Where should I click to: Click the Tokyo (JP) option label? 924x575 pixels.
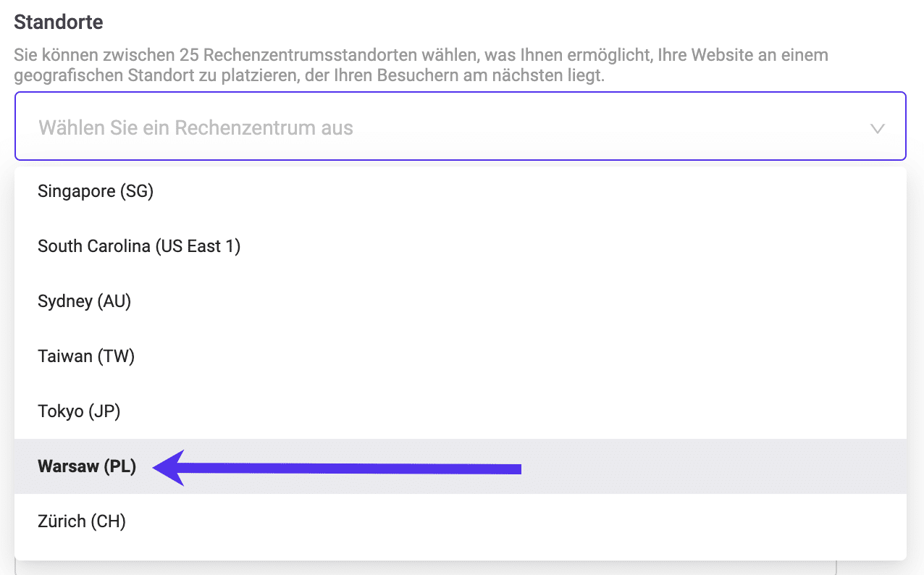(79, 411)
